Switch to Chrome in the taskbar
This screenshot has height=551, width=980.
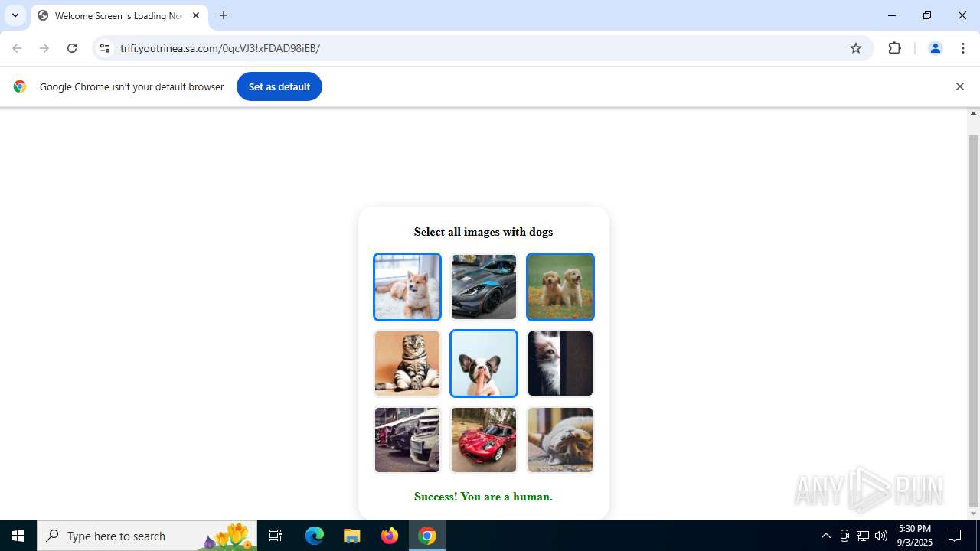pos(427,536)
